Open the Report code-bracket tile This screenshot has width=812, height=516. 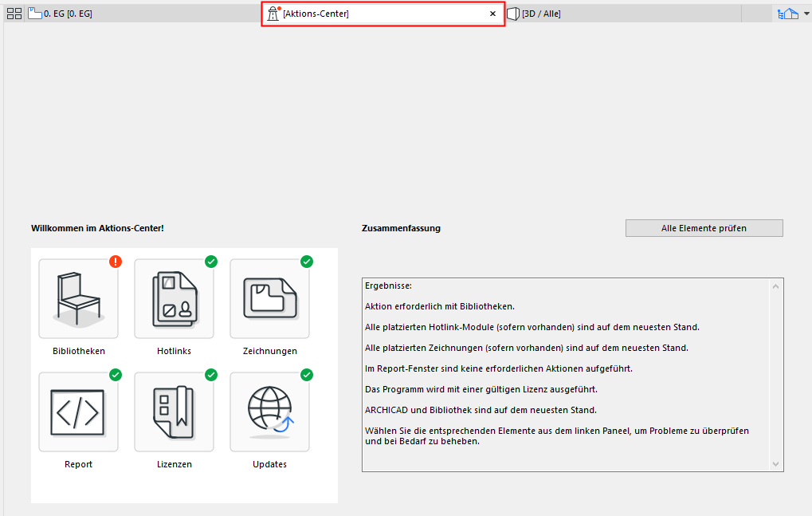click(x=78, y=412)
